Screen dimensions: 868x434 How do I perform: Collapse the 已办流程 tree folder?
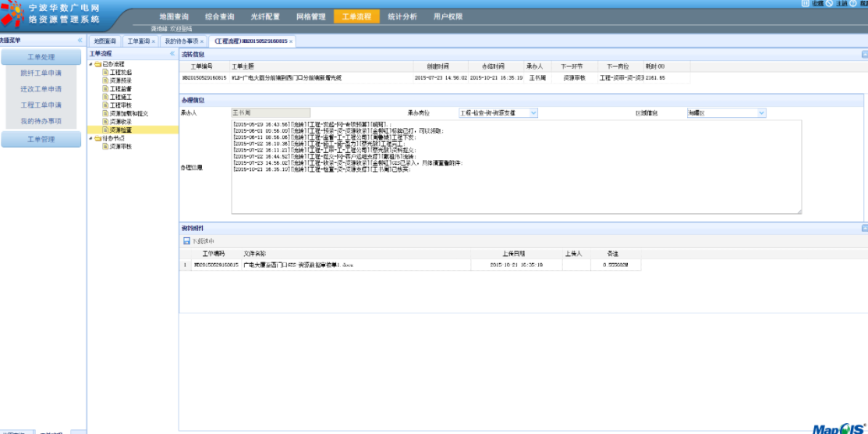tap(90, 64)
